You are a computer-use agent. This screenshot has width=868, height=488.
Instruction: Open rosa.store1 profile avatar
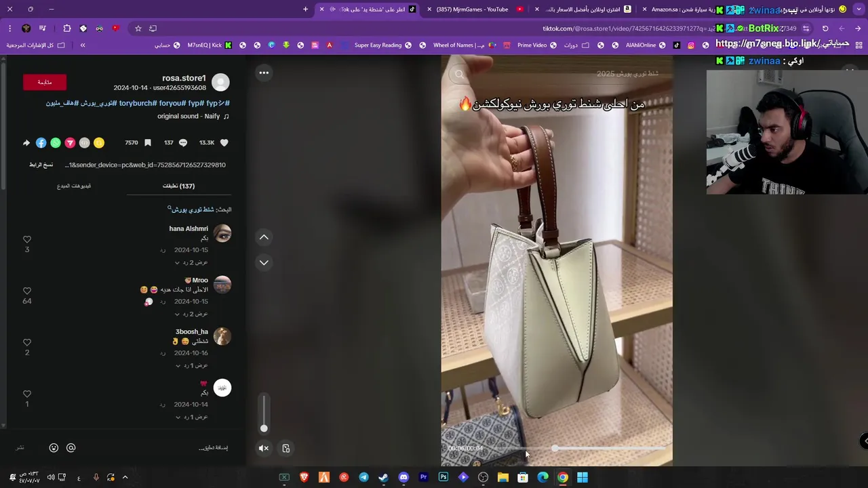tap(220, 82)
